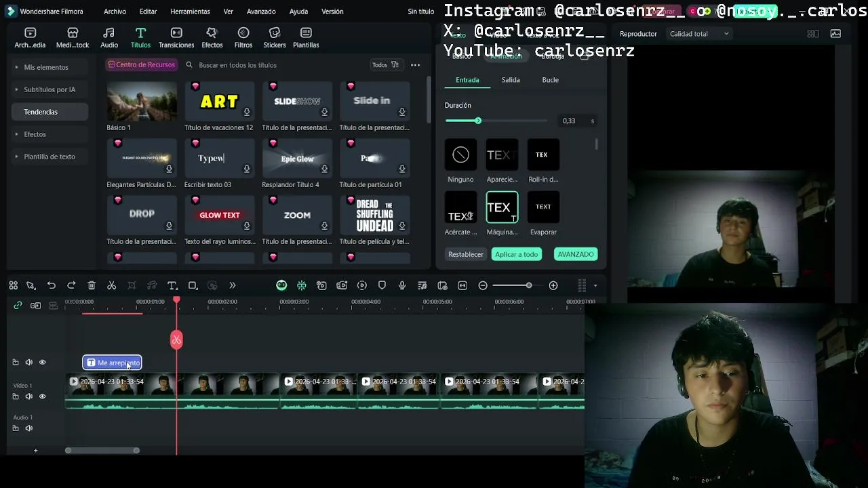
Task: Open more options for title library
Action: [x=415, y=65]
